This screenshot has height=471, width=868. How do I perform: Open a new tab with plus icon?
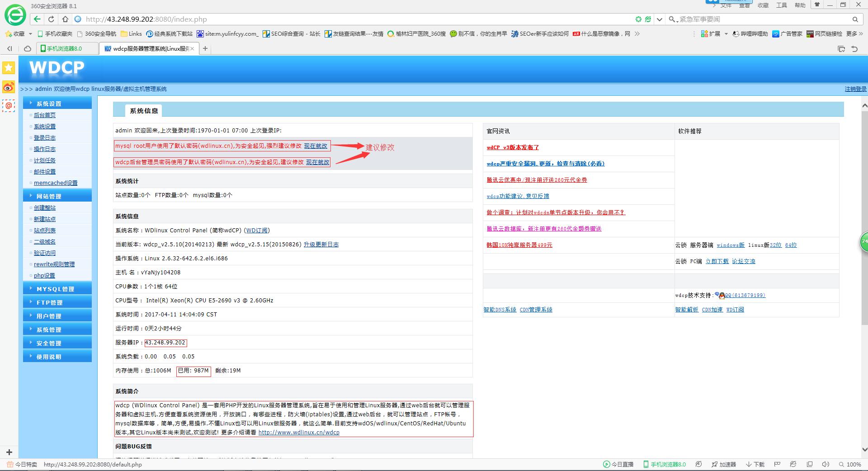pos(205,48)
